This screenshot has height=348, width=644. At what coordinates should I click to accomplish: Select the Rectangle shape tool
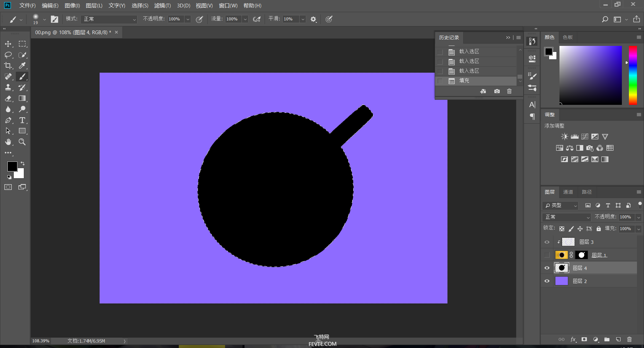22,131
